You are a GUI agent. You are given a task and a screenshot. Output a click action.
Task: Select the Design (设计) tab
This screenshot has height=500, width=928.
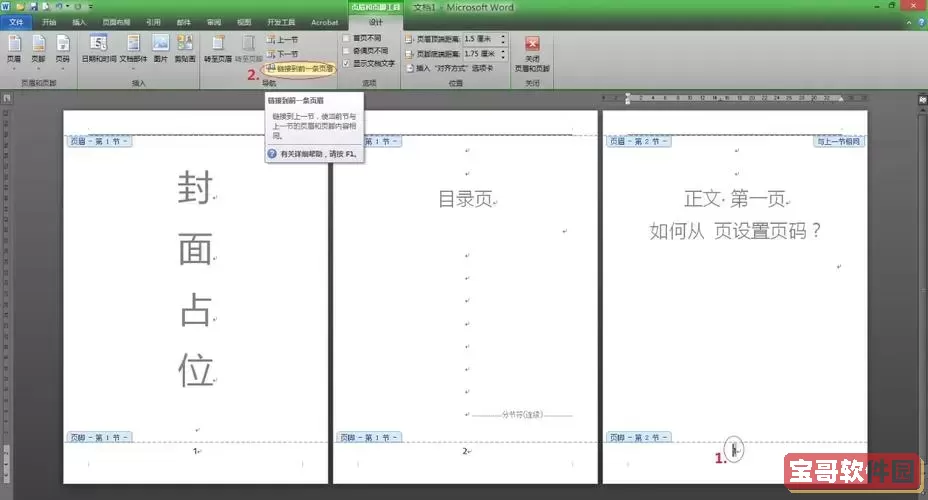click(376, 22)
